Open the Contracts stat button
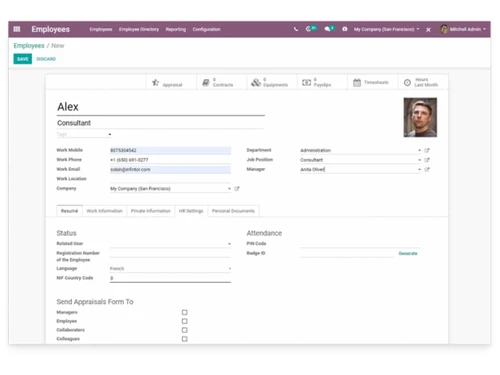The height and width of the screenshot is (375, 500). [x=222, y=82]
